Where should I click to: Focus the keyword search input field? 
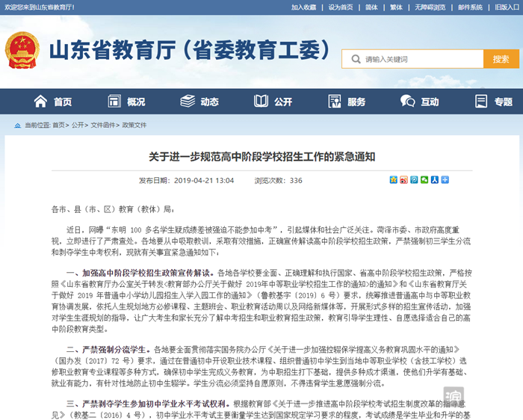[412, 59]
